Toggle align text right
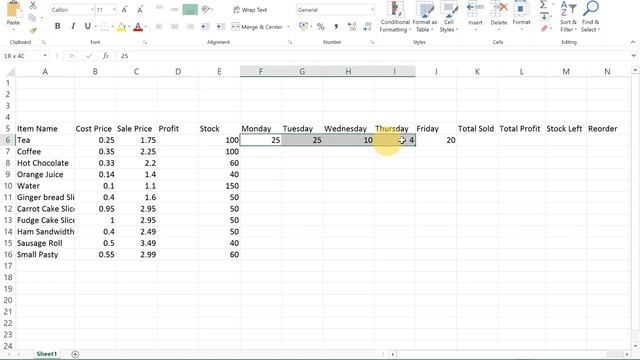 pyautogui.click(x=190, y=27)
